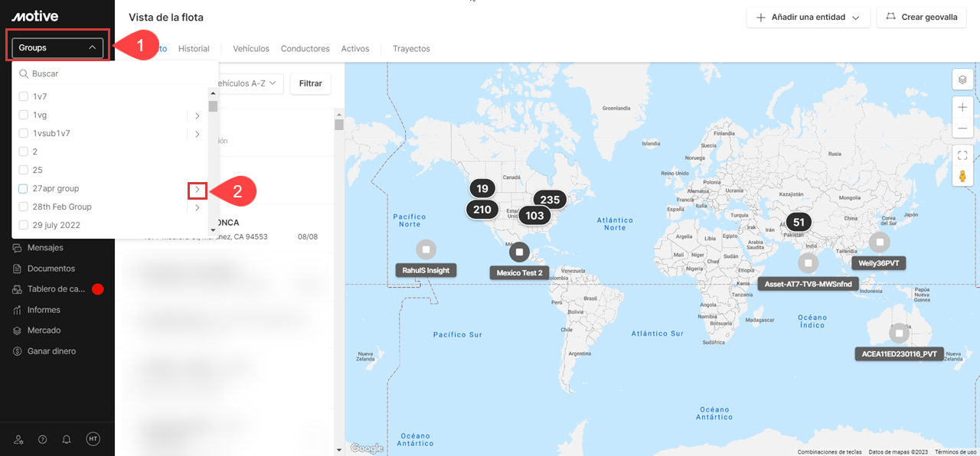Tick the 29 july 2022 checkbox
This screenshot has width=980, height=456.
24,225
